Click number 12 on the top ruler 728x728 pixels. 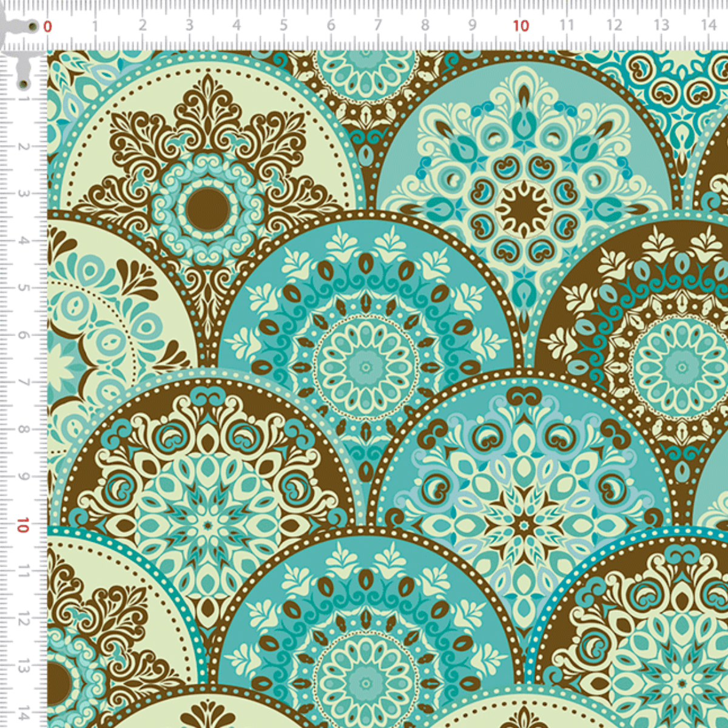tap(614, 25)
